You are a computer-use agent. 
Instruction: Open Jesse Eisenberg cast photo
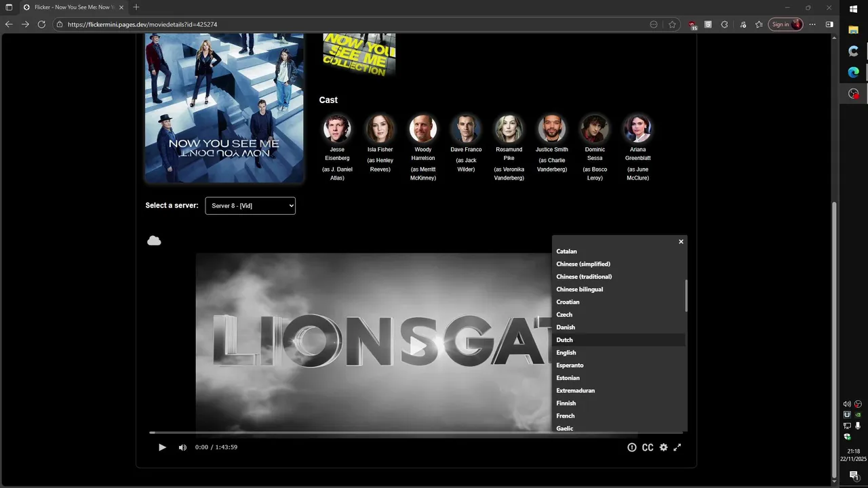[x=337, y=128]
